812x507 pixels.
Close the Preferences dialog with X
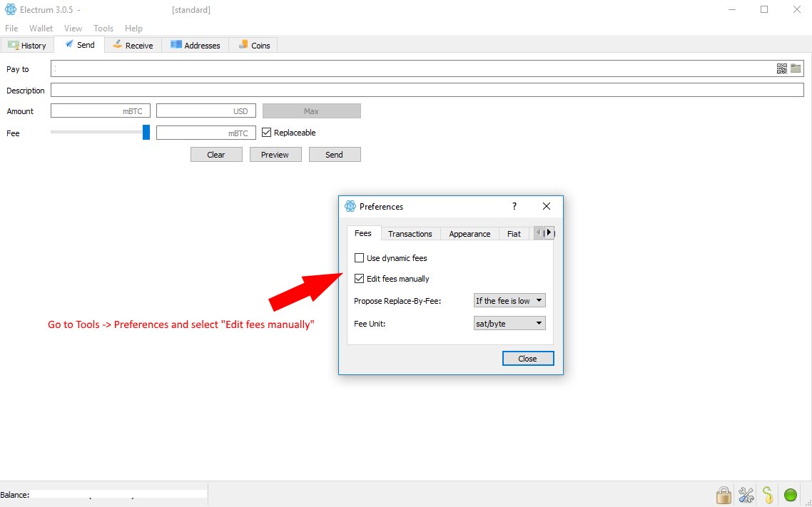point(547,206)
